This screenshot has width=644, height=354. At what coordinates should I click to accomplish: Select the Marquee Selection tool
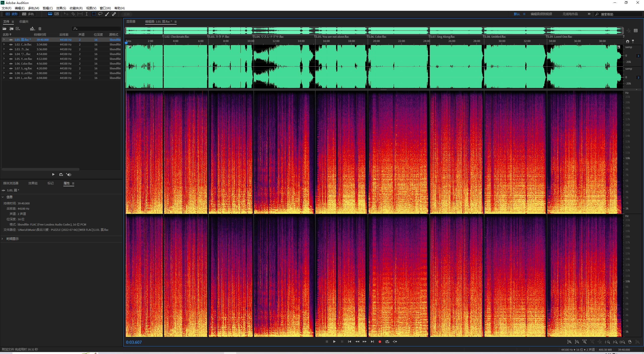pos(94,14)
